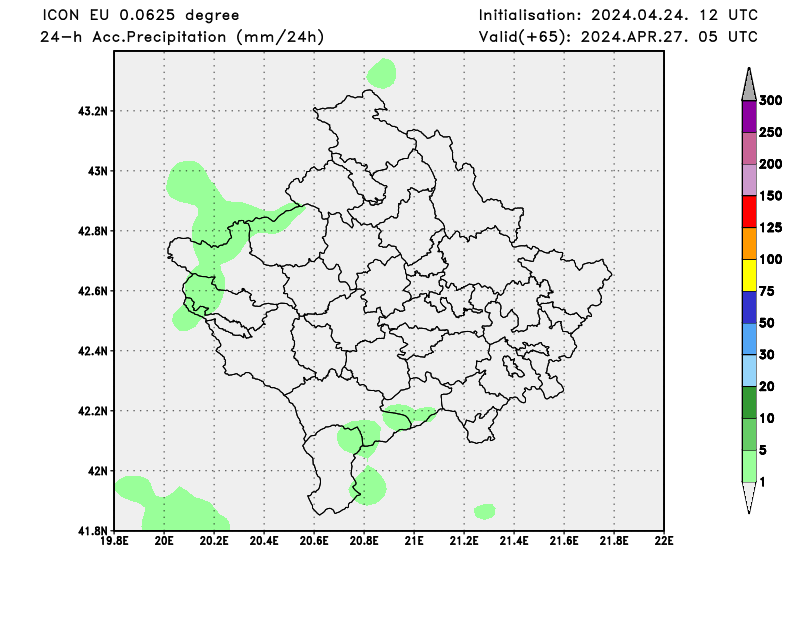Click the 42.2N latitude axis label
The image size is (800, 618).
coord(93,411)
